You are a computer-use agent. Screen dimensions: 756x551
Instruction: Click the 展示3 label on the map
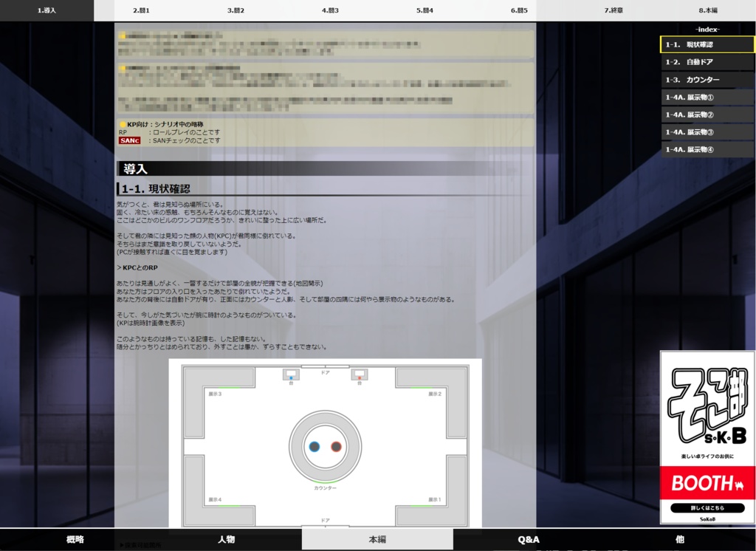click(x=215, y=394)
